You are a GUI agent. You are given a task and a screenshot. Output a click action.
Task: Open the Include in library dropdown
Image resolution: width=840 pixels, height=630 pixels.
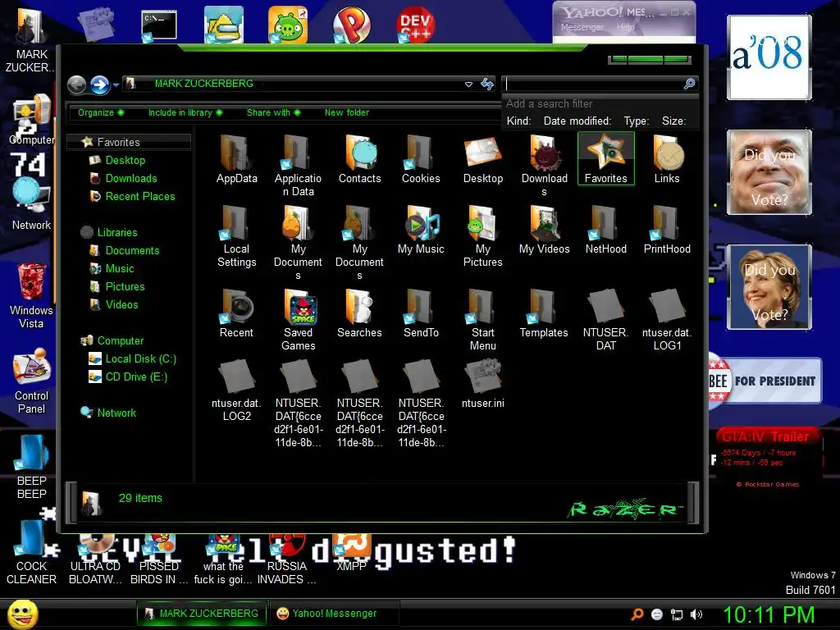185,112
